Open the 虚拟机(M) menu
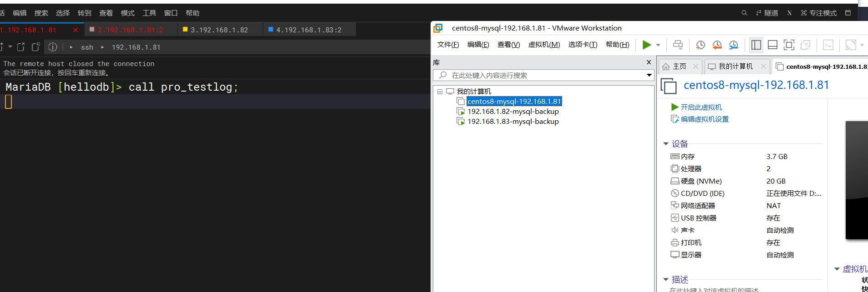Screen dimensions: 868x292 pos(544,45)
